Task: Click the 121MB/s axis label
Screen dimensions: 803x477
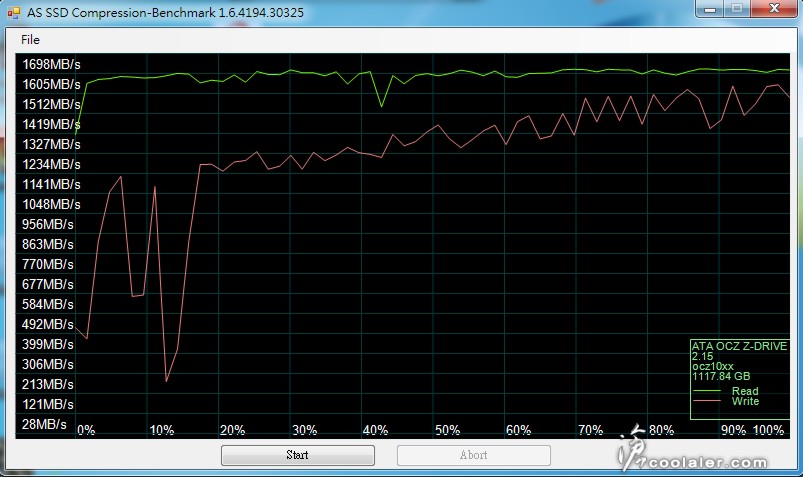Action: (x=48, y=404)
